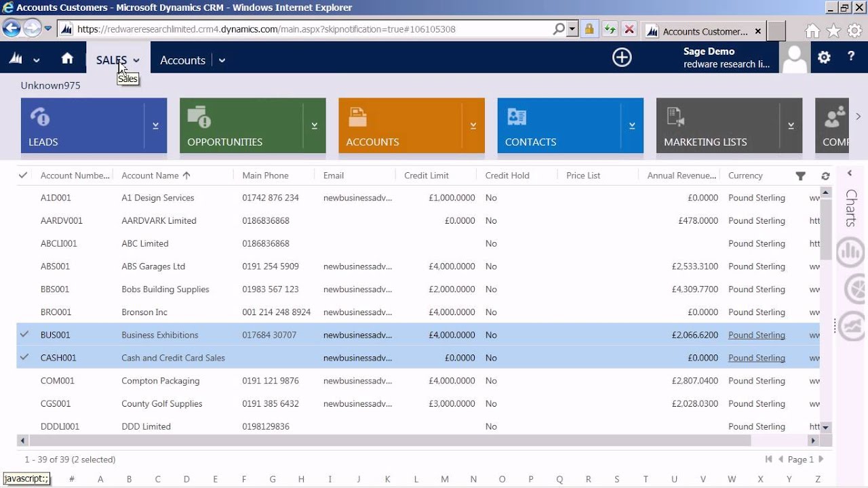
Task: Click the Dynamics CRM logo icon
Action: point(15,59)
